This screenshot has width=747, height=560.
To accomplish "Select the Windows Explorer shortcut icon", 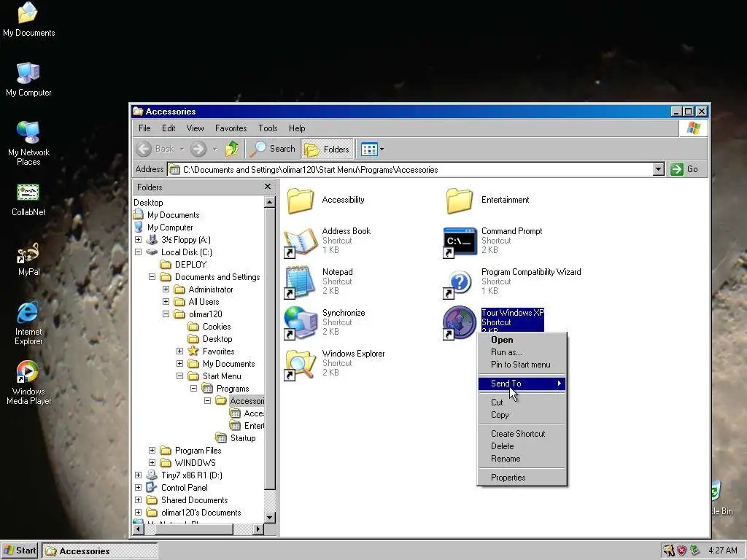I will 300,364.
